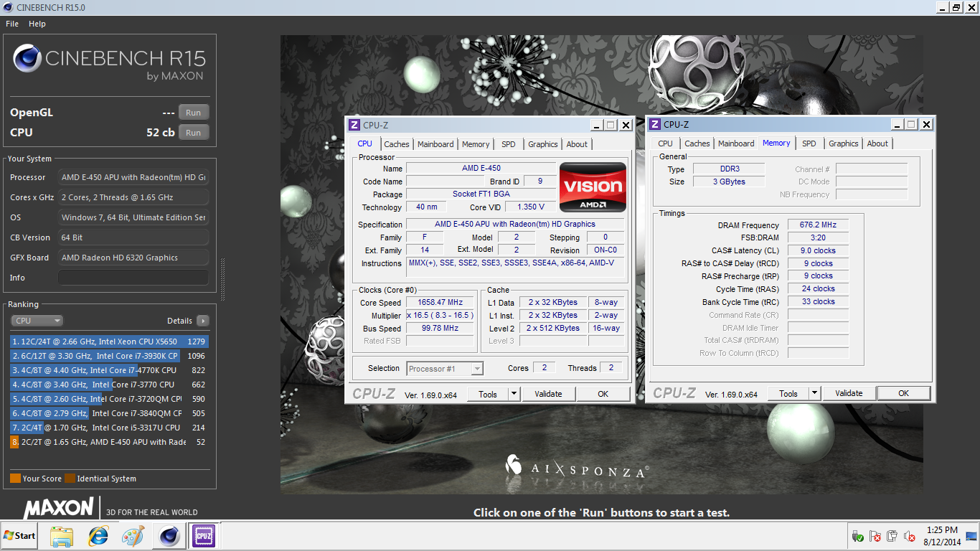This screenshot has width=980, height=551.
Task: Switch to Cinebench taskbar icon
Action: [x=169, y=536]
